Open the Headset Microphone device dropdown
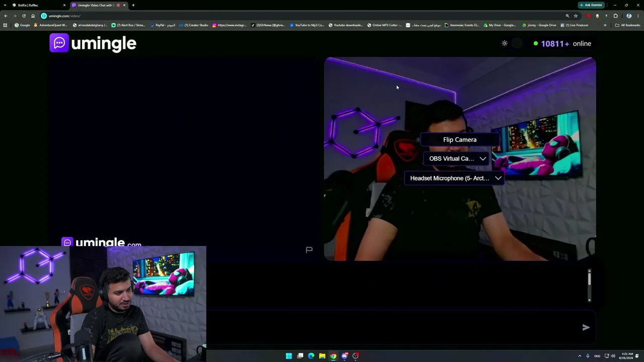Viewport: 644px width, 362px height. pyautogui.click(x=455, y=178)
